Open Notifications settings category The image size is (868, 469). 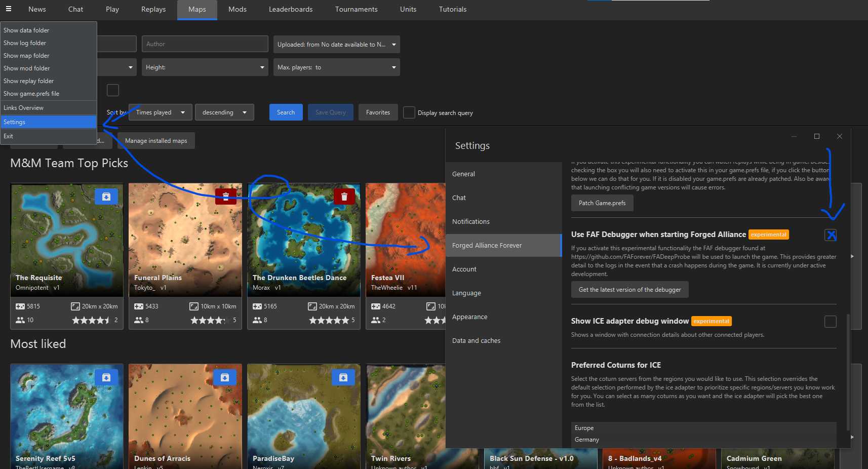[504, 221]
